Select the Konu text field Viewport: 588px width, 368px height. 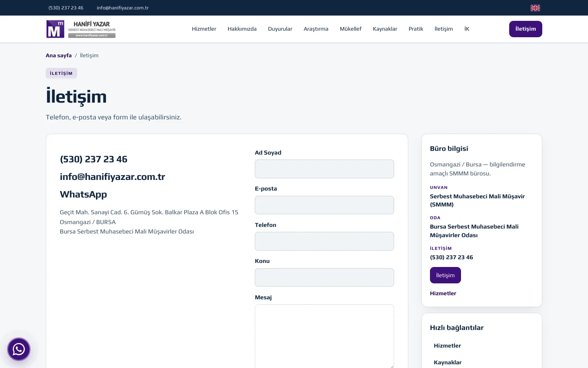coord(324,278)
